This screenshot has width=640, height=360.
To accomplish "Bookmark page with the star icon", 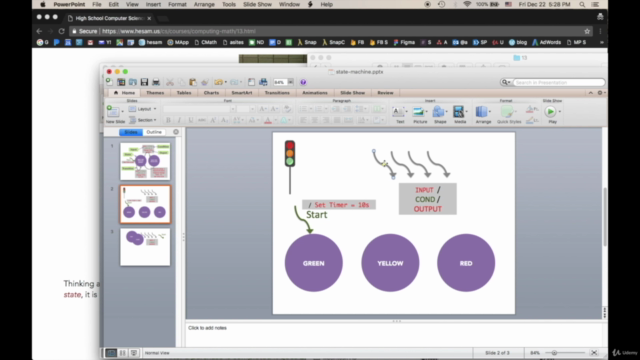I will [x=587, y=31].
